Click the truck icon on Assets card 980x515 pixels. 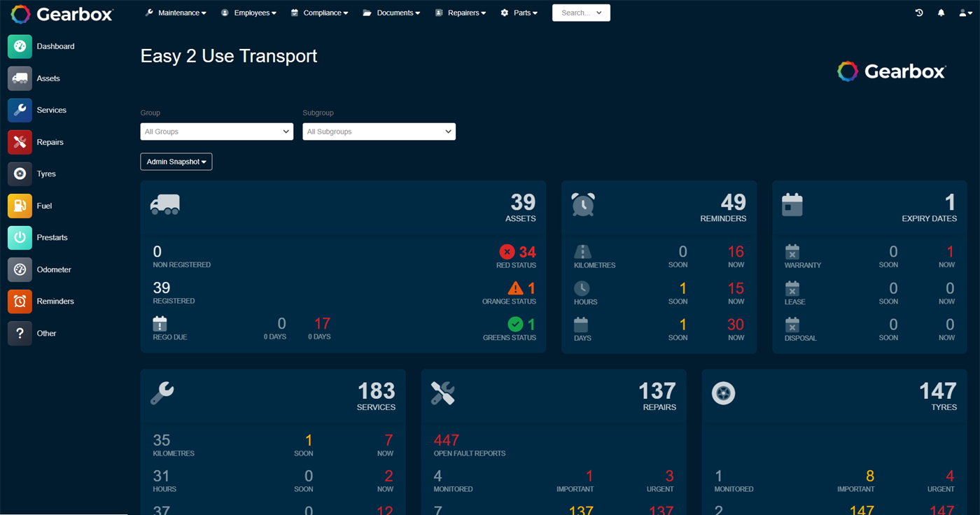165,204
